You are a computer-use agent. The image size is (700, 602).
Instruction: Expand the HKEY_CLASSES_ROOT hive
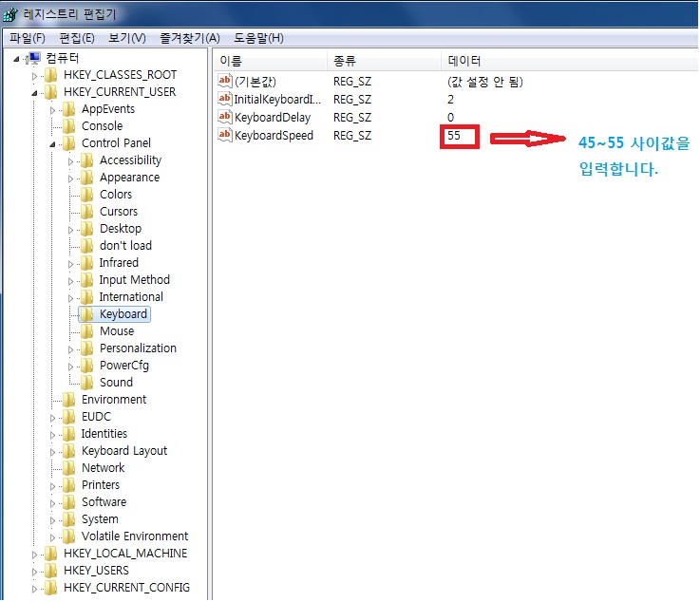[34, 76]
